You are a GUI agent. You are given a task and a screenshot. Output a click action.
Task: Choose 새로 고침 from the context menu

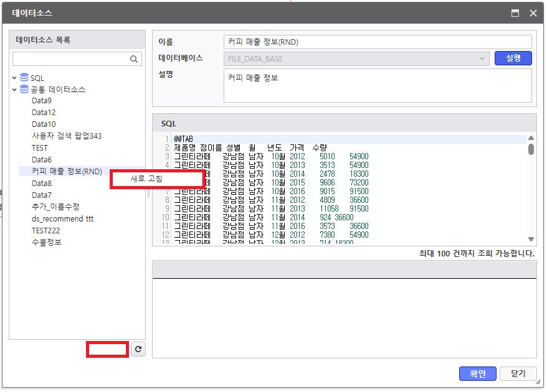pyautogui.click(x=157, y=178)
